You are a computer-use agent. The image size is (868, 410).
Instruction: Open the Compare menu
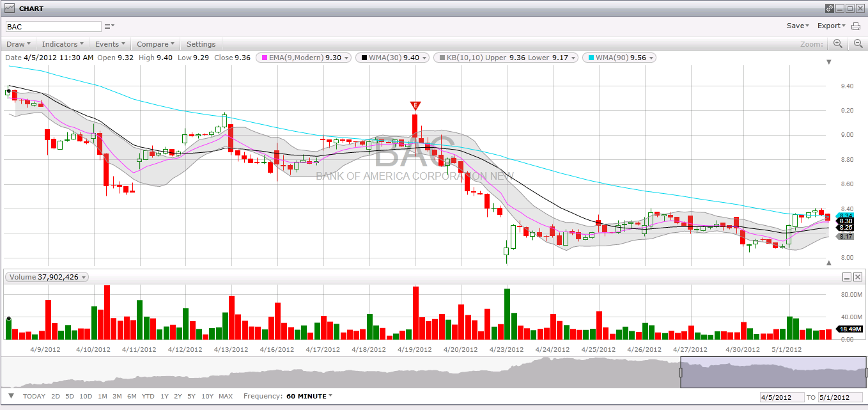pos(155,44)
